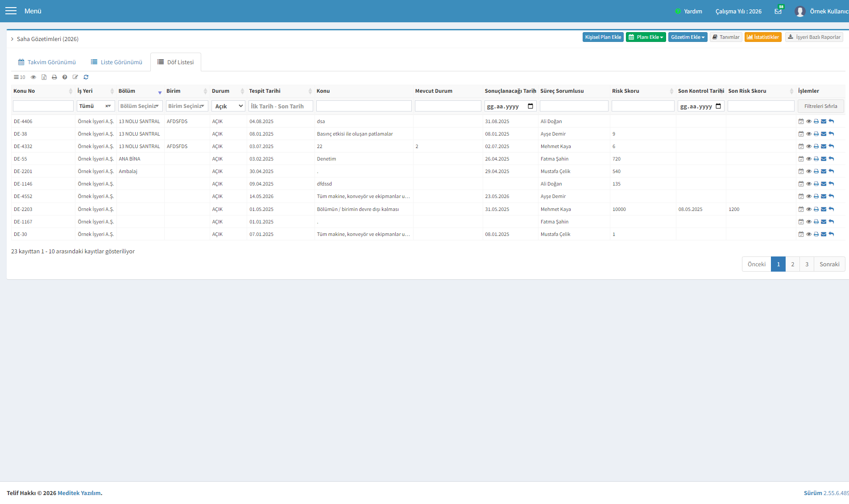Screen dimensions: 849x504
Task: Click the edit pencil toolbar icon
Action: point(75,77)
